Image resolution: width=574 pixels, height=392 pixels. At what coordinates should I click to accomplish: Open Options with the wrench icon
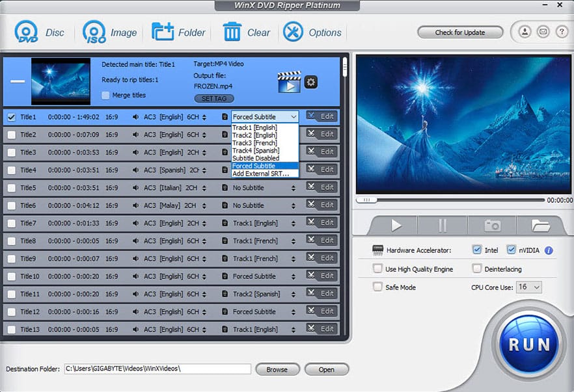[x=293, y=32]
